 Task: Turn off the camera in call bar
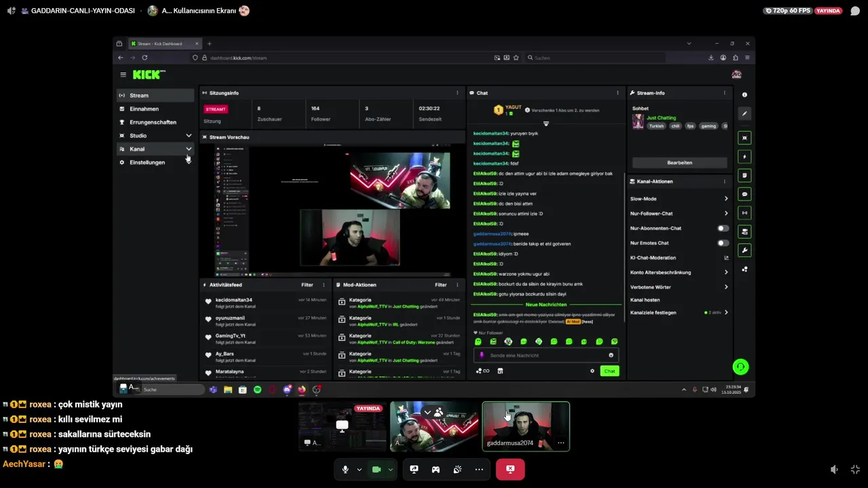click(376, 469)
